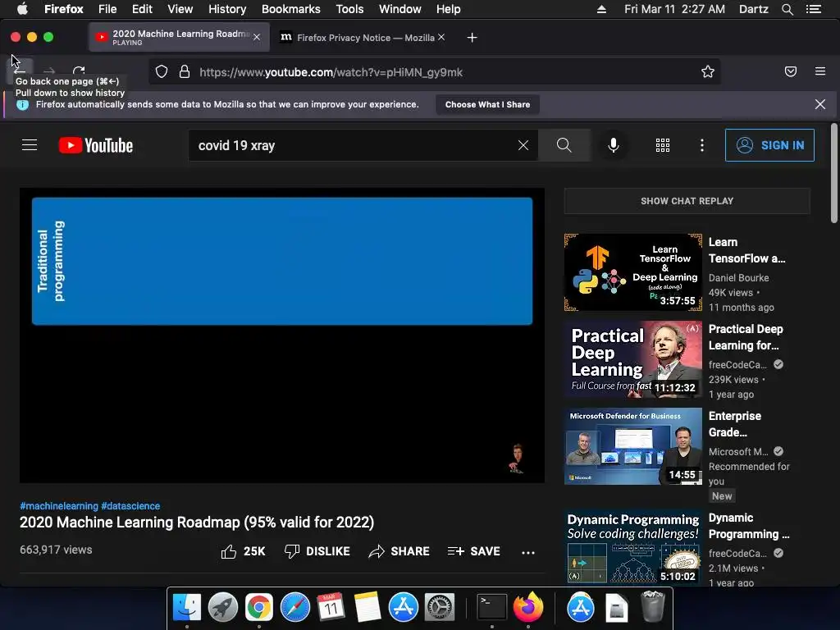Open System Preferences from the Dock
Image resolution: width=840 pixels, height=630 pixels.
pos(440,608)
